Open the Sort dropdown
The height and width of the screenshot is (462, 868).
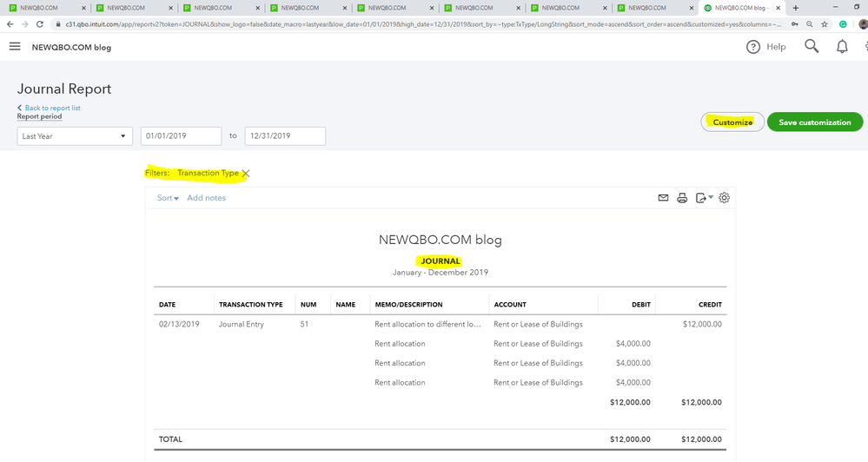[x=168, y=197]
